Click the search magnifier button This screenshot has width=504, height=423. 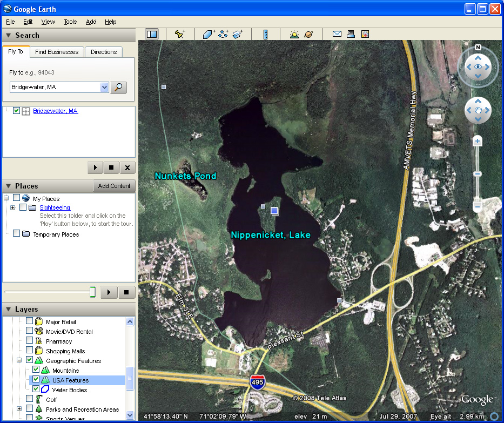(118, 87)
